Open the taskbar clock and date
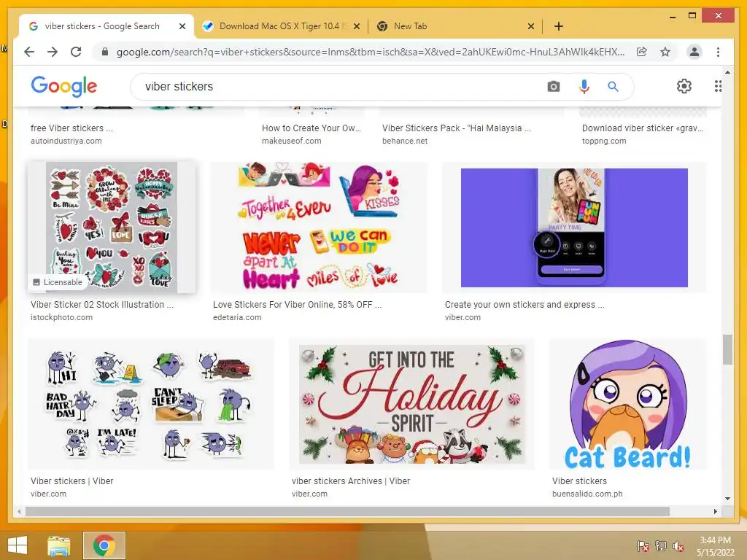The image size is (747, 560). click(715, 545)
